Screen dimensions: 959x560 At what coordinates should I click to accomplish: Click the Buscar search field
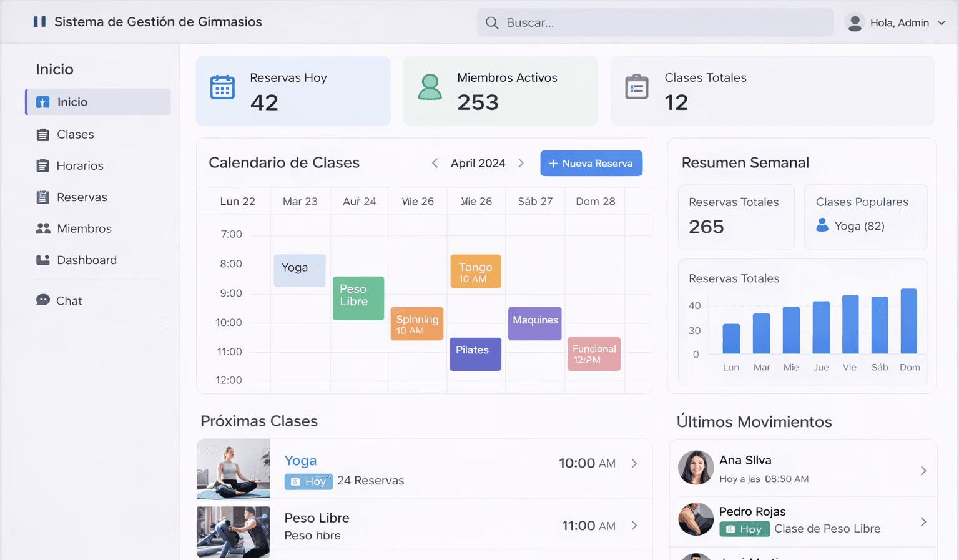(655, 23)
